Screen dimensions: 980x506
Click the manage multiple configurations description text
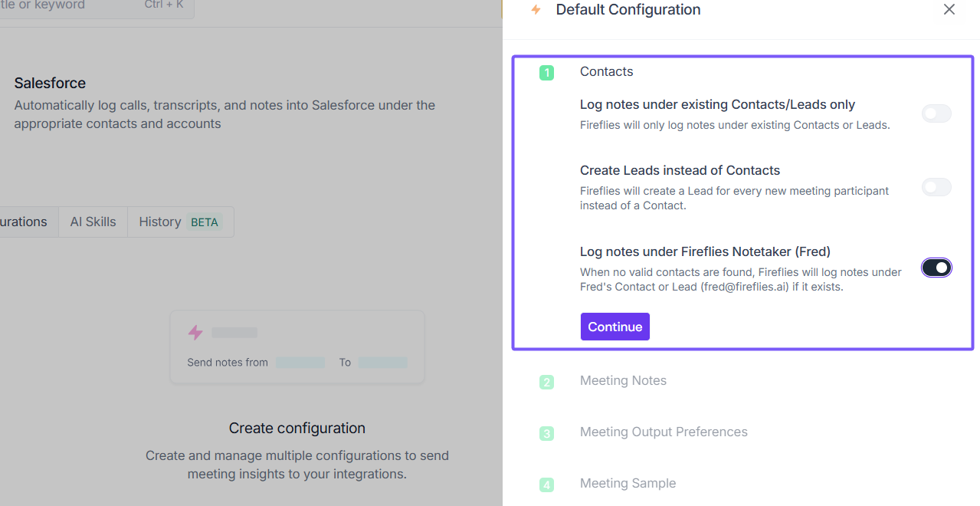click(297, 465)
